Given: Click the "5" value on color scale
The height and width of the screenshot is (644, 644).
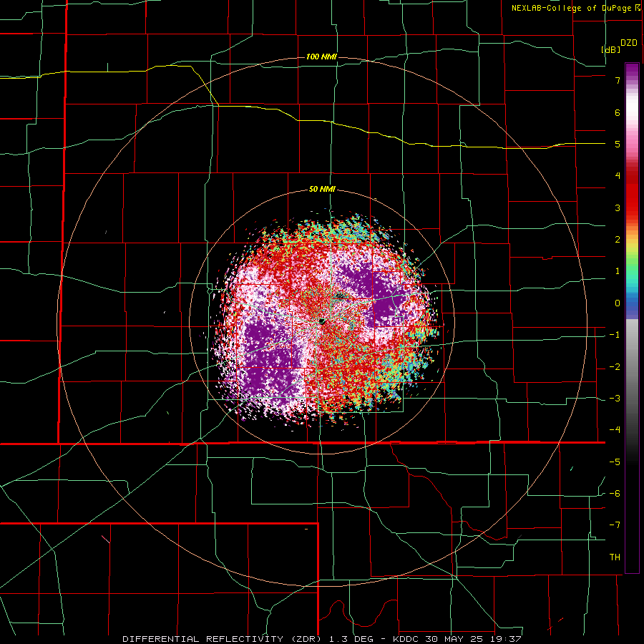Looking at the screenshot, I should [x=618, y=144].
